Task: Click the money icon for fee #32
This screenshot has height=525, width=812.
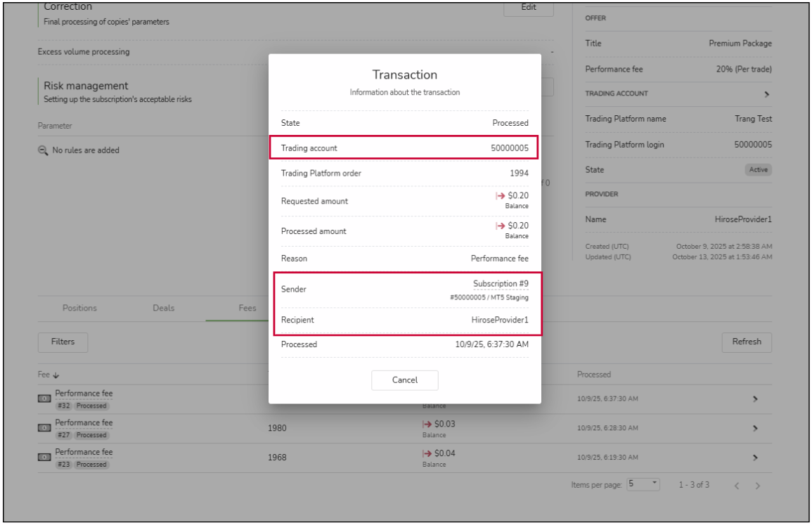Action: point(44,399)
